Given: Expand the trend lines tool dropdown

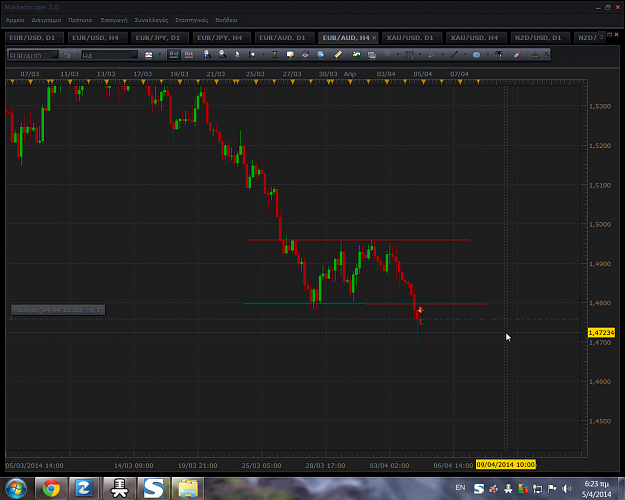Looking at the screenshot, I should pos(398,55).
